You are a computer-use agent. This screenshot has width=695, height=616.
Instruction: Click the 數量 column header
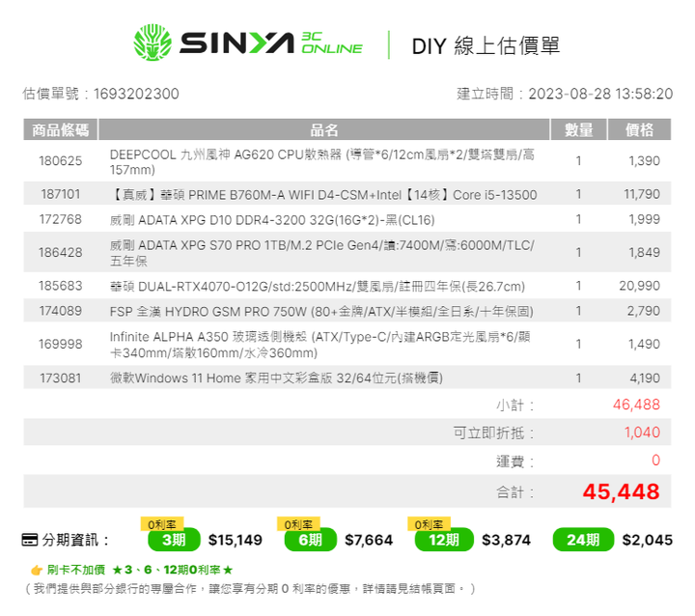click(x=578, y=129)
